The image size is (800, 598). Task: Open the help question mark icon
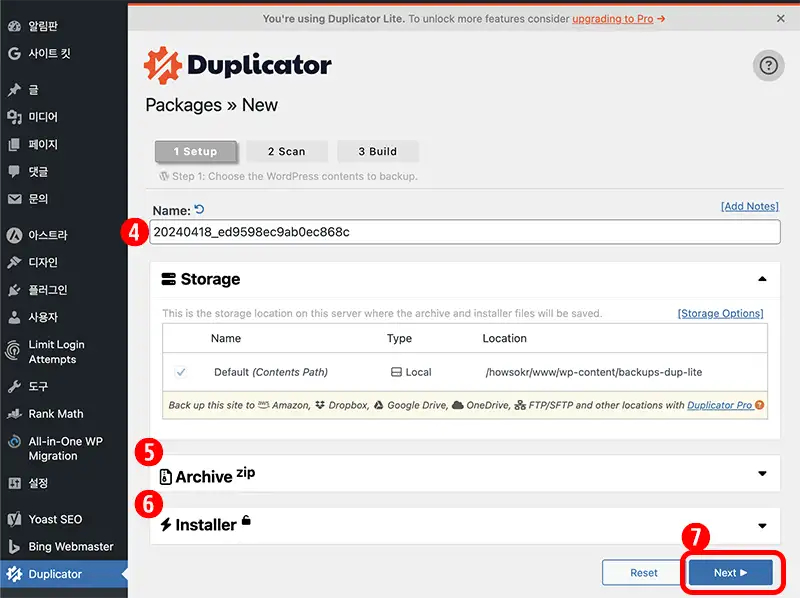pyautogui.click(x=768, y=65)
